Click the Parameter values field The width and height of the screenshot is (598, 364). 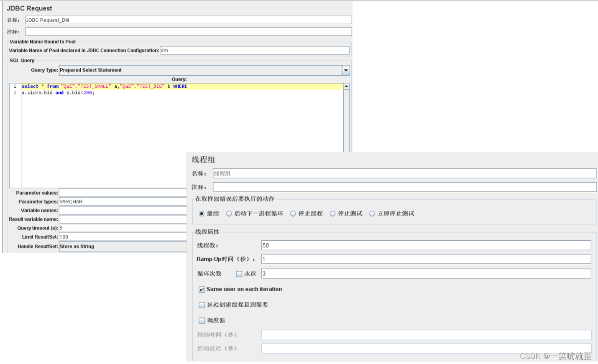123,193
